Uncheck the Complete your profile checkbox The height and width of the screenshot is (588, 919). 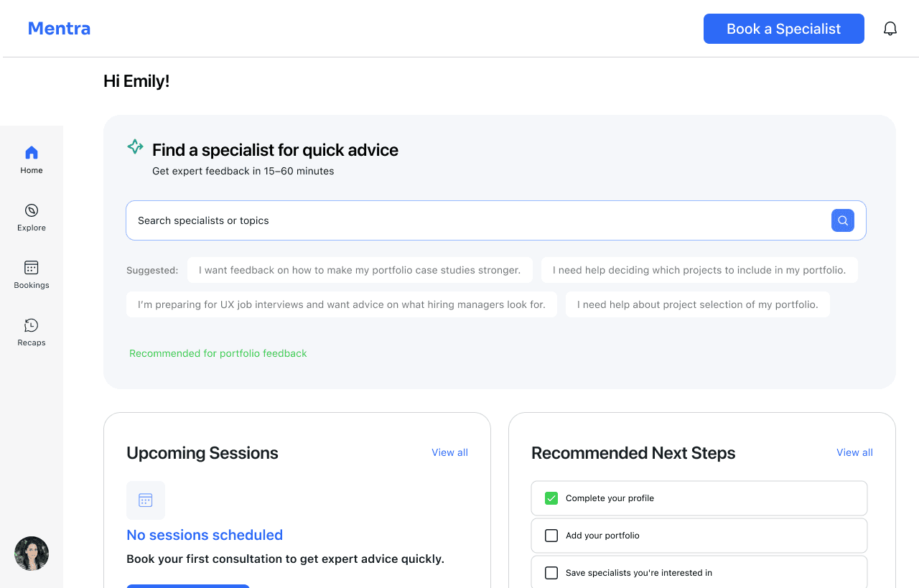click(x=551, y=498)
